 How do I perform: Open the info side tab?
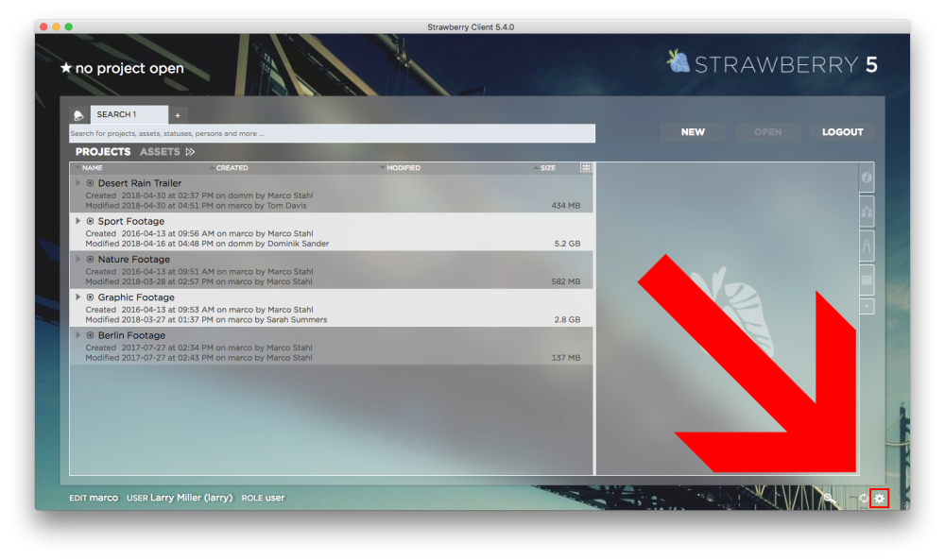(867, 178)
